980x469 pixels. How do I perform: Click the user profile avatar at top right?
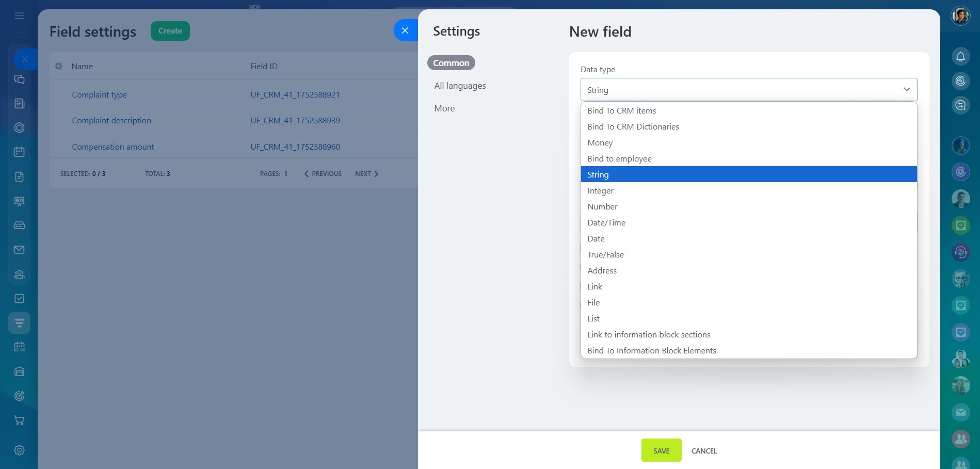click(x=960, y=16)
